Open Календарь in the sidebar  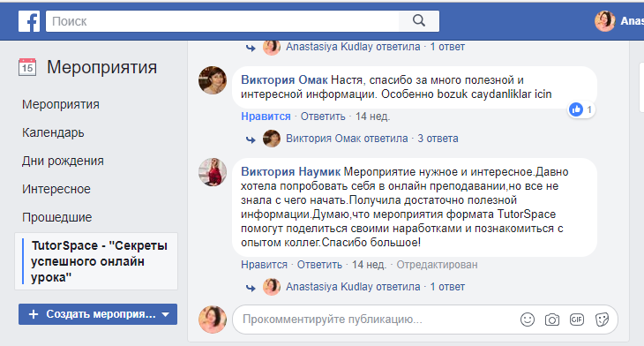(53, 132)
